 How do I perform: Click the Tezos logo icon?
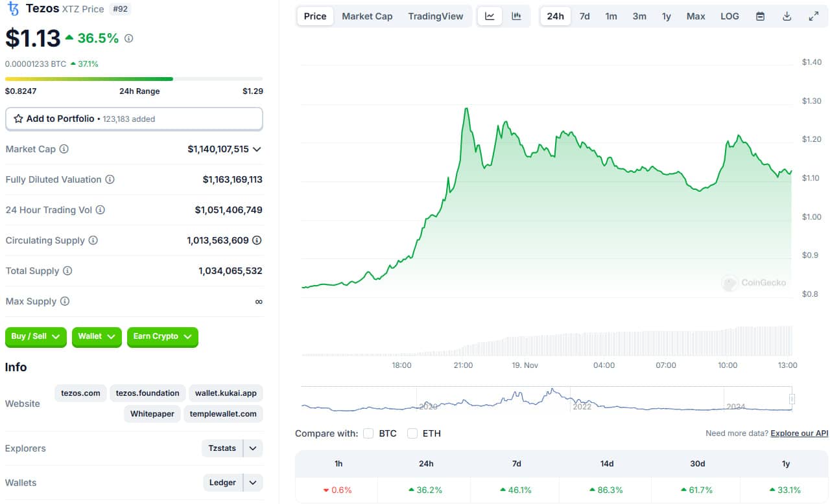click(x=13, y=8)
